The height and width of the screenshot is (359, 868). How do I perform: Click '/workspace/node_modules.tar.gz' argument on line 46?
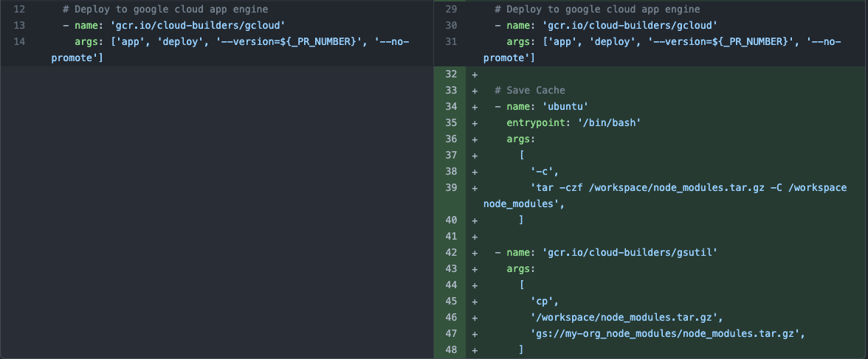click(627, 318)
